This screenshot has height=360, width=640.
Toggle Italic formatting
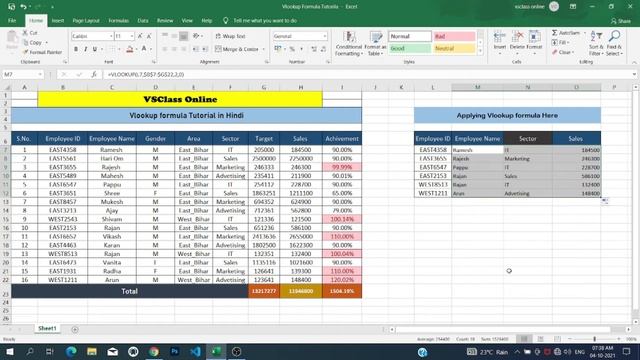(85, 49)
